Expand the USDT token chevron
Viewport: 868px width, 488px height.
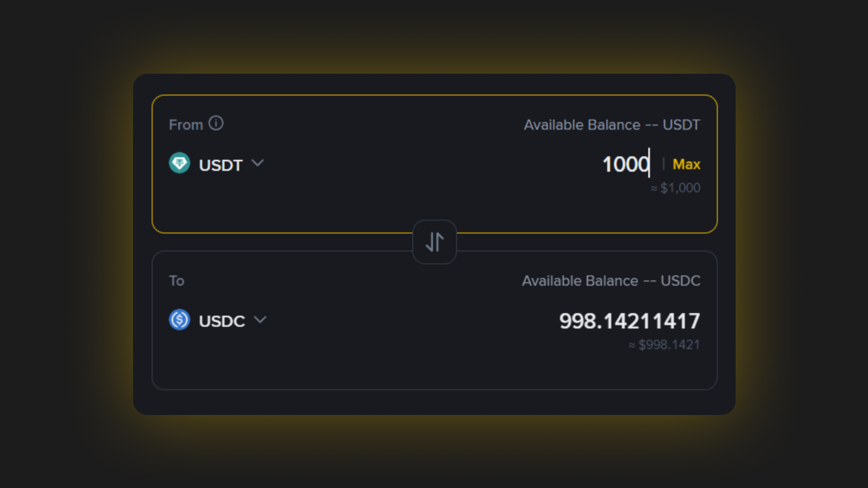[257, 163]
